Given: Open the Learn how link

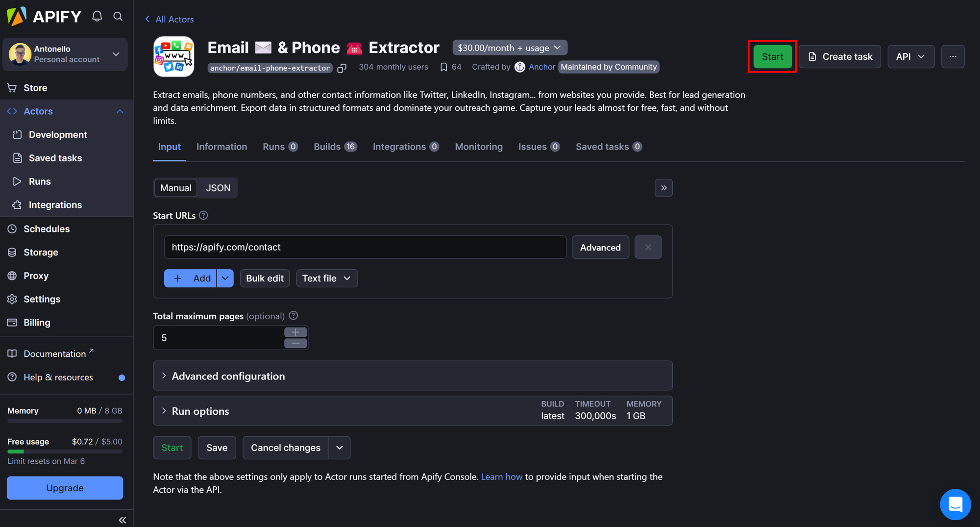Looking at the screenshot, I should pos(501,476).
